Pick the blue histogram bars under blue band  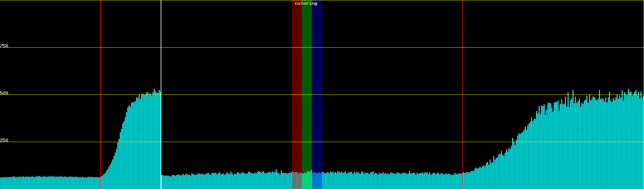tap(317, 181)
